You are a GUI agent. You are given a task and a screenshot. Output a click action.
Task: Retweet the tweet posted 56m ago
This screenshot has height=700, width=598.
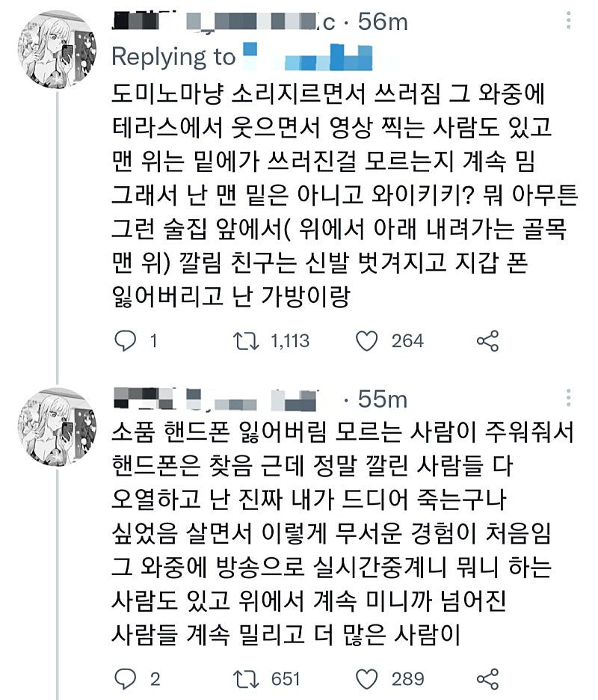(241, 341)
